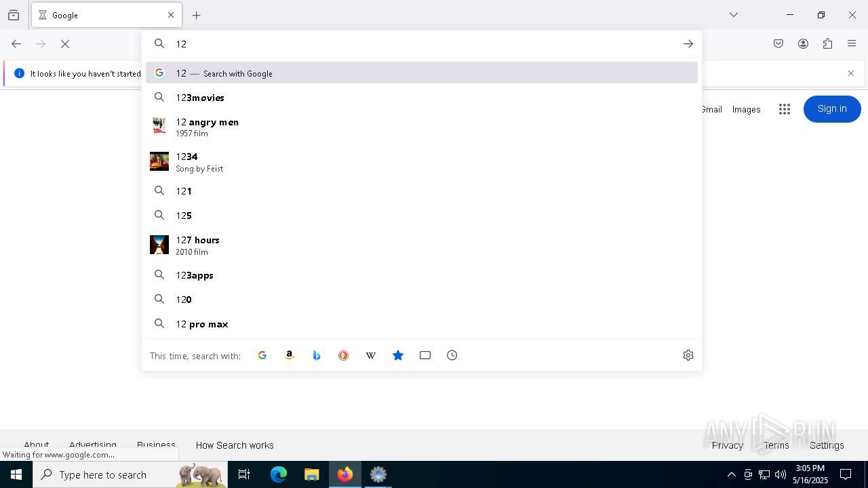868x488 pixels.
Task: Select '12 — Search with Google' suggestion
Action: (422, 73)
